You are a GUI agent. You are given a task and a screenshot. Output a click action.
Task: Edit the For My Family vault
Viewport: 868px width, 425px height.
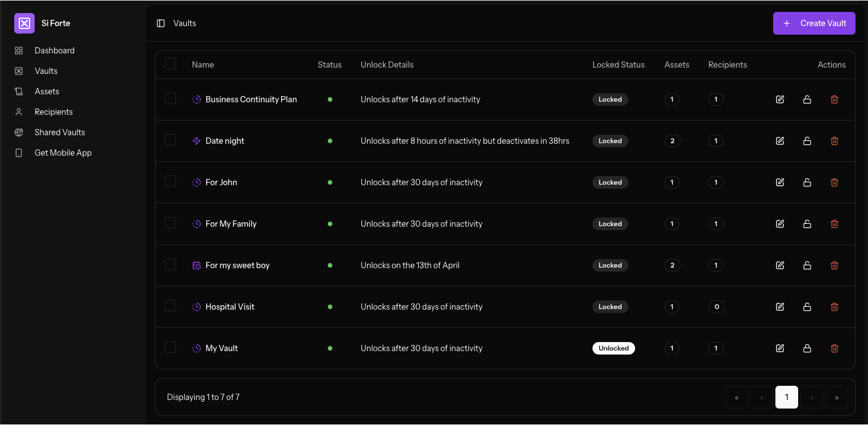tap(780, 224)
